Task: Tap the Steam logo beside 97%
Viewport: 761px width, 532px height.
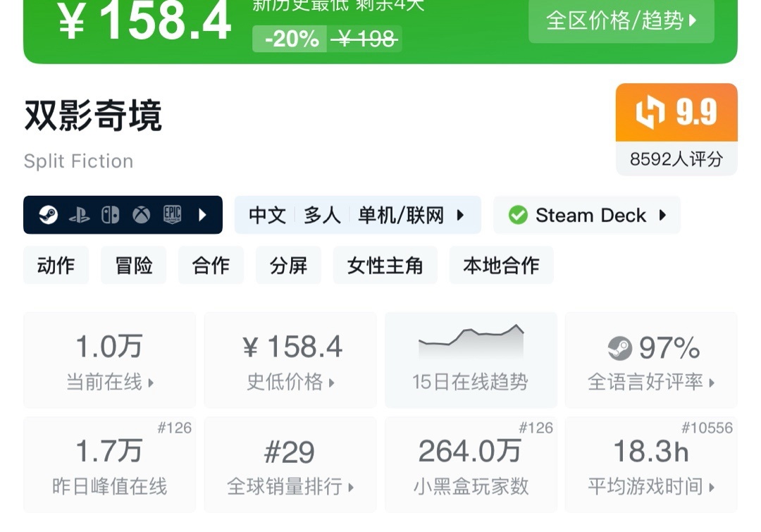Action: (x=620, y=348)
